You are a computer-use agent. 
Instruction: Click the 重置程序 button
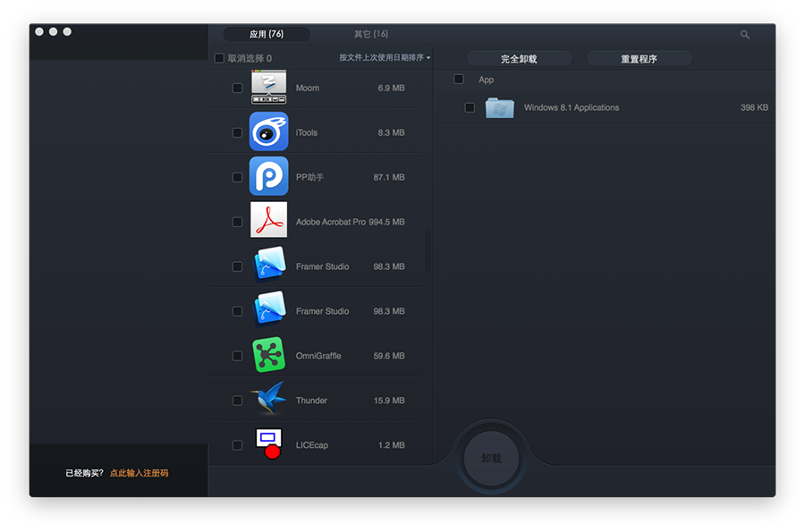[x=640, y=58]
